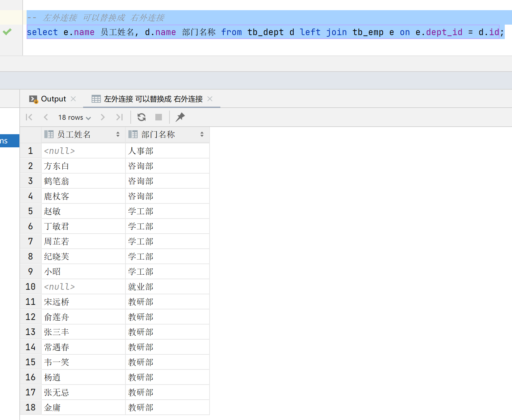
Task: Open the 18 rows page size dropdown
Action: tap(75, 117)
